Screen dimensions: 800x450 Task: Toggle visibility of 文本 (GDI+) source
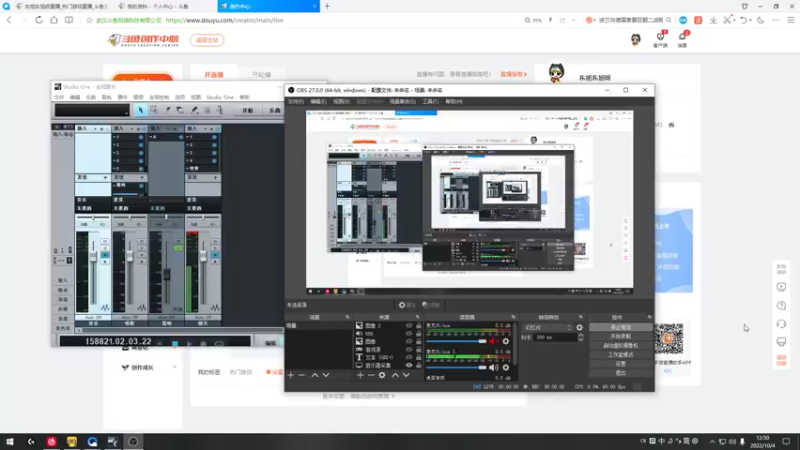pos(409,357)
